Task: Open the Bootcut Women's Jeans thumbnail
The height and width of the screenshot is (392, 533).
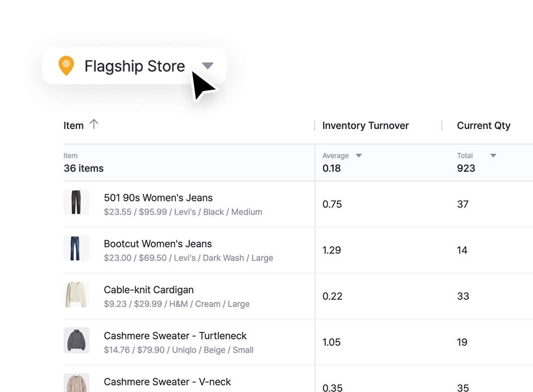Action: coord(76,248)
